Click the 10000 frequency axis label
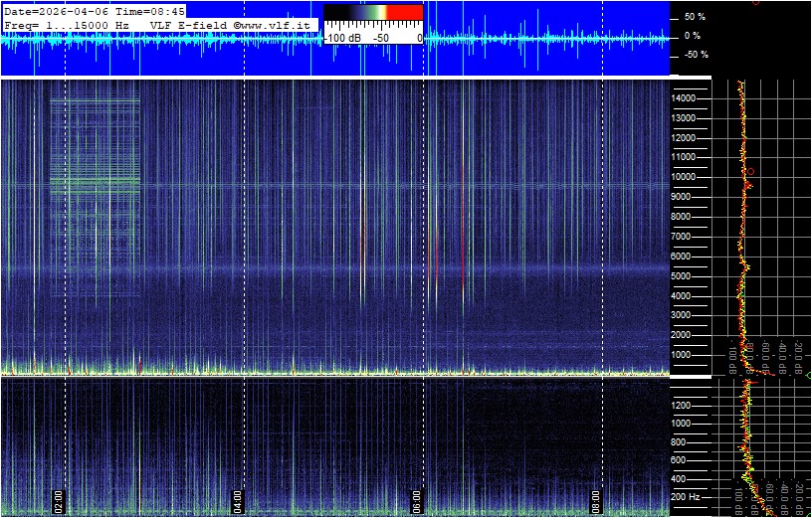 pos(684,177)
